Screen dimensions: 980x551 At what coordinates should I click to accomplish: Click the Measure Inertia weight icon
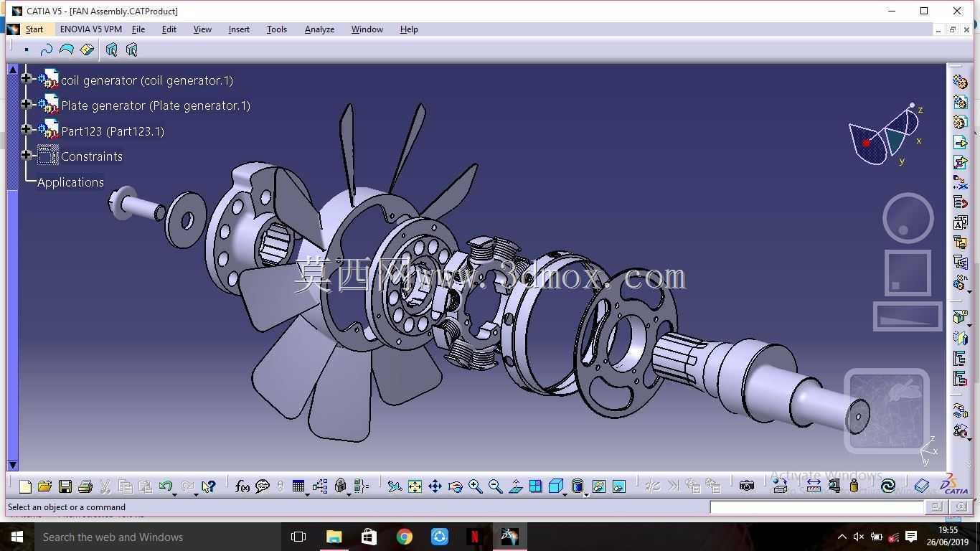(x=854, y=486)
